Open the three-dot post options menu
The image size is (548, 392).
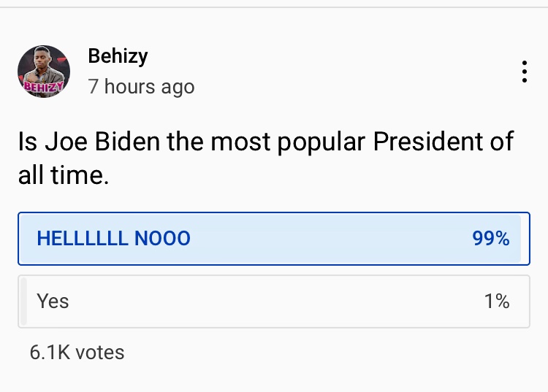524,72
